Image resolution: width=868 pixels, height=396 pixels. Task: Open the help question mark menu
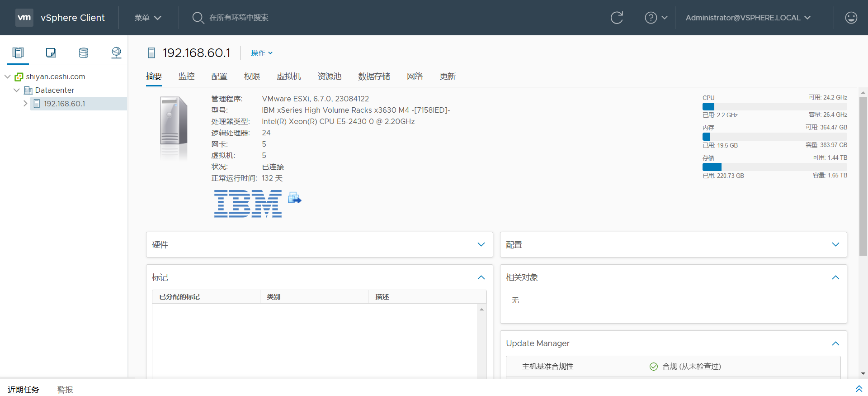[656, 18]
